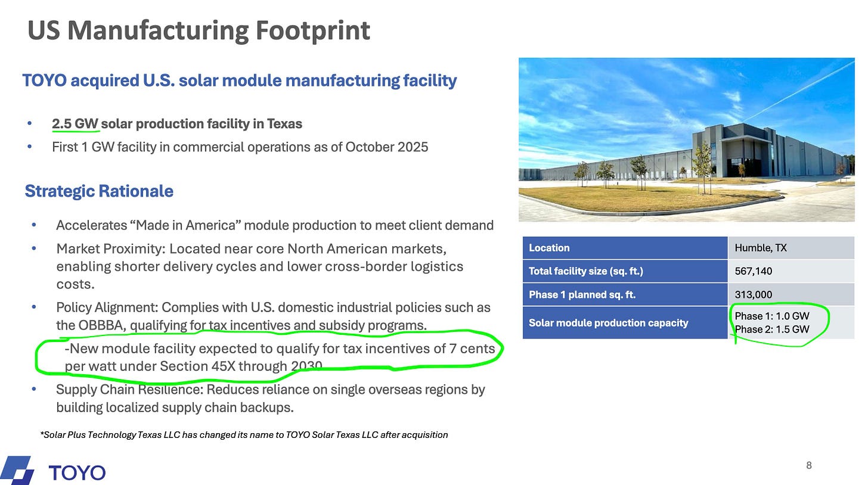
Task: Click the 'Humble, TX' table cell
Action: tap(791, 248)
